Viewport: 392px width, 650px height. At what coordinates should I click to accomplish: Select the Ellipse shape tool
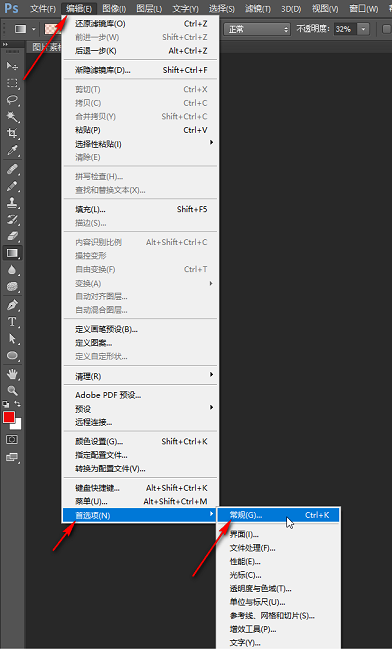tap(12, 356)
